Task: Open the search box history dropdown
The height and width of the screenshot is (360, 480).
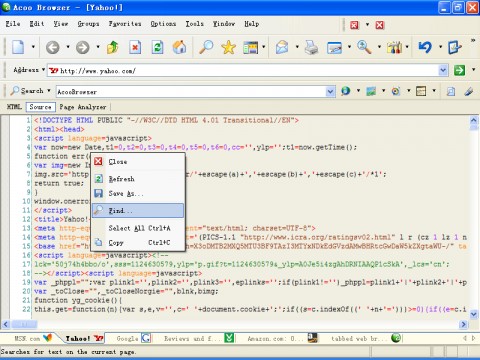Action: tap(330, 91)
